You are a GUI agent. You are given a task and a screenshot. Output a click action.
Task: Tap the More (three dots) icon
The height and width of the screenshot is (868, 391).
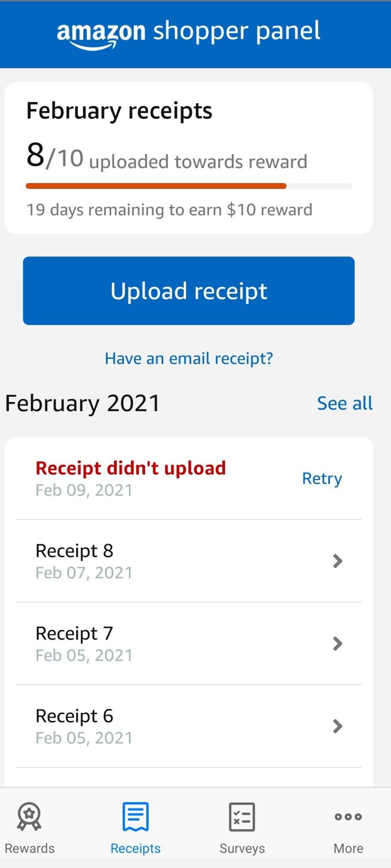point(348,817)
